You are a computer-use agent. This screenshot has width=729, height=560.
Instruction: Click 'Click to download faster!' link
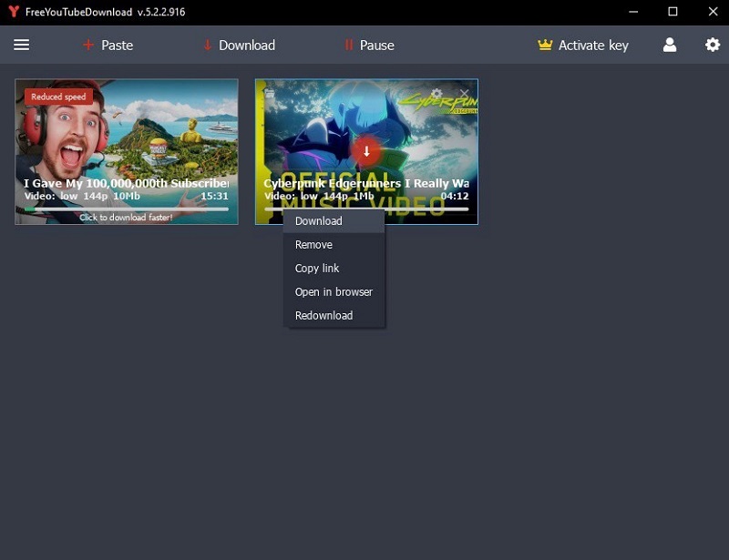click(x=126, y=218)
